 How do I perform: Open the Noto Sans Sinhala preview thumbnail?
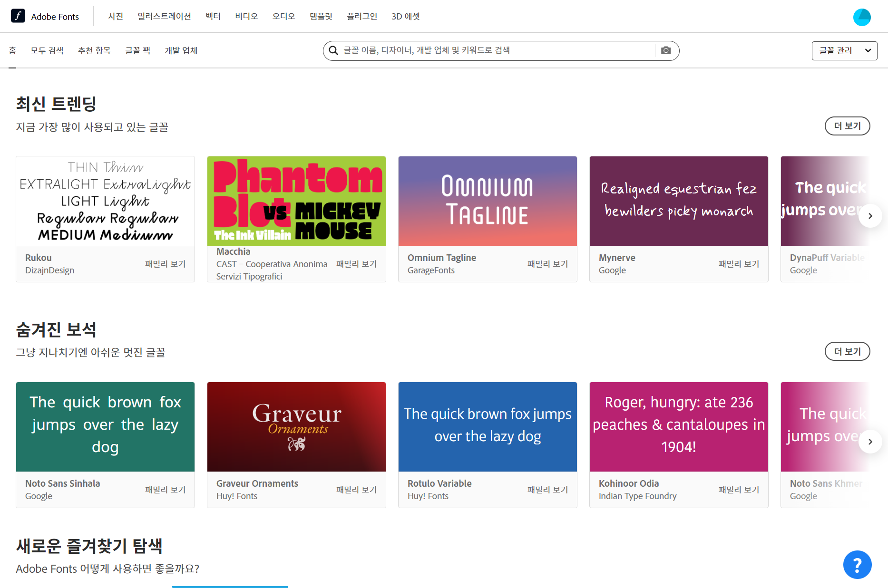105,427
